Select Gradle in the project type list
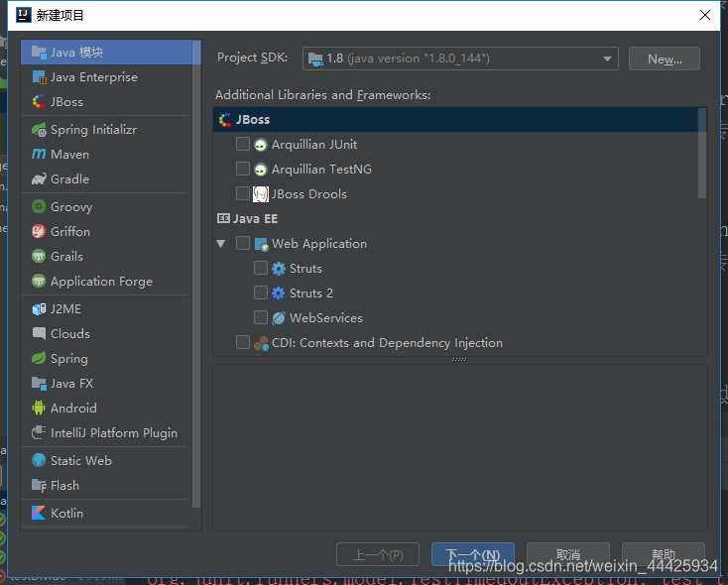The width and height of the screenshot is (728, 585). pyautogui.click(x=104, y=179)
